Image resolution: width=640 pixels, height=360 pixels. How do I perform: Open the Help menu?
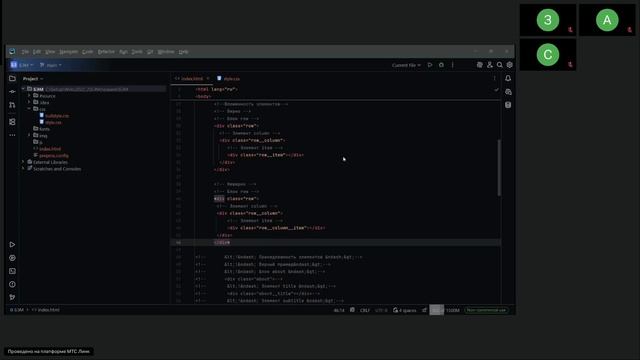(x=184, y=52)
